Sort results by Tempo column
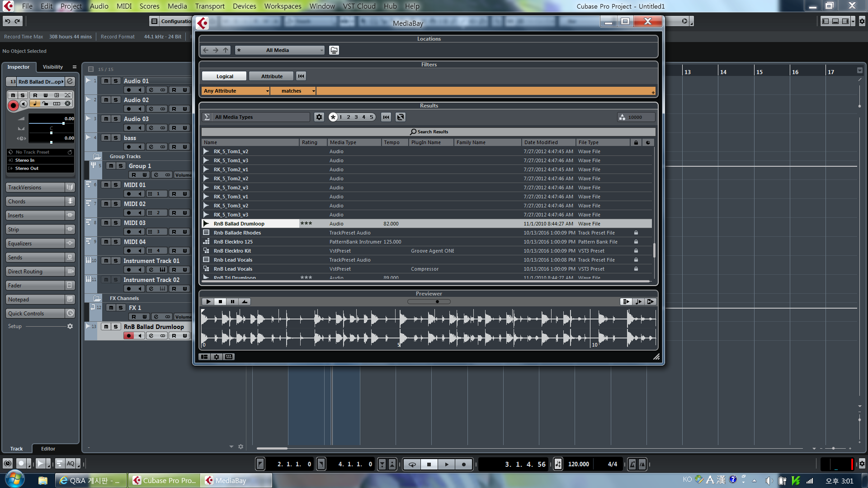The width and height of the screenshot is (868, 488). click(395, 142)
